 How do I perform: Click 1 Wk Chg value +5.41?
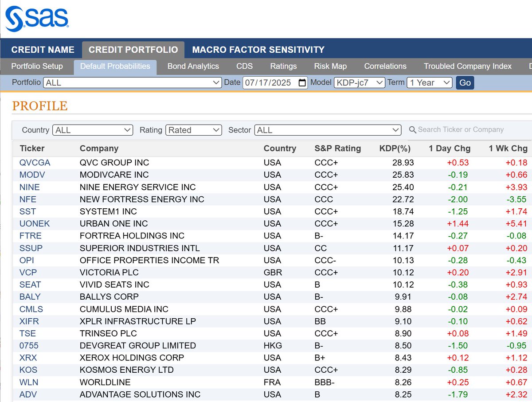click(516, 223)
